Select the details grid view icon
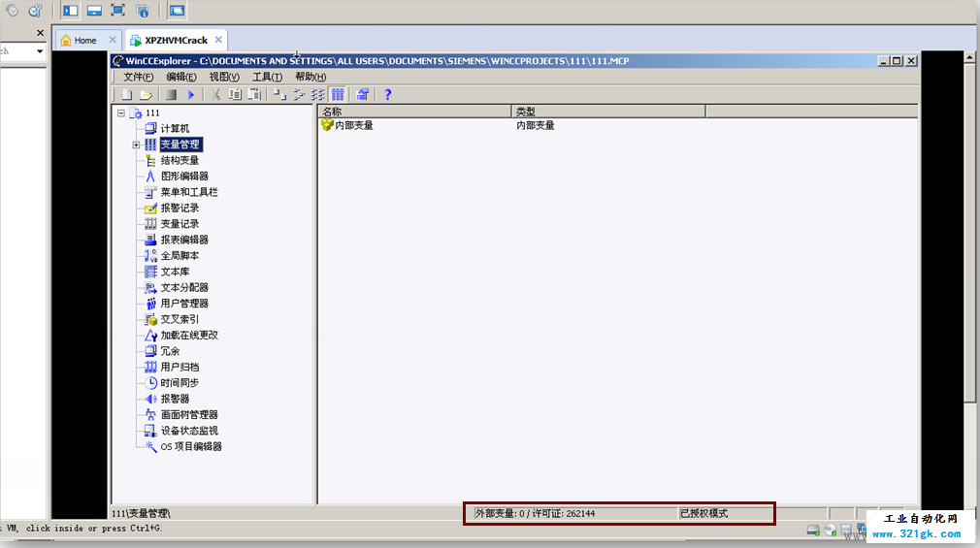The image size is (980, 548). pos(338,94)
